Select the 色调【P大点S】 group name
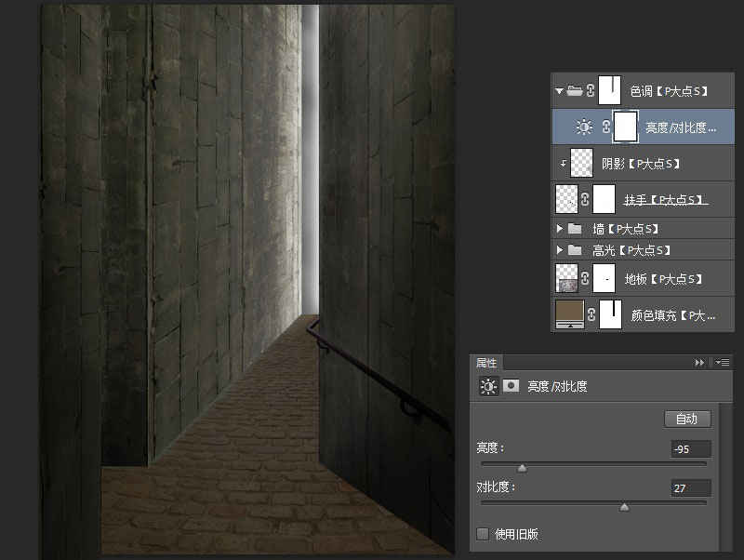 tap(669, 91)
